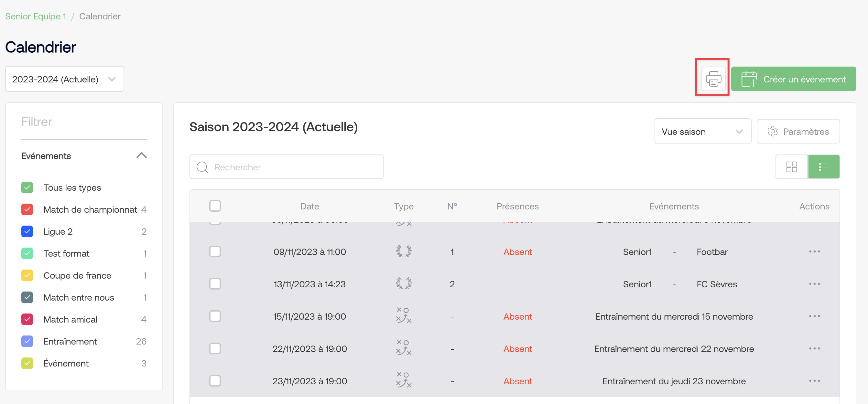Click Calendrier breadcrumb item
This screenshot has width=868, height=404.
click(100, 16)
